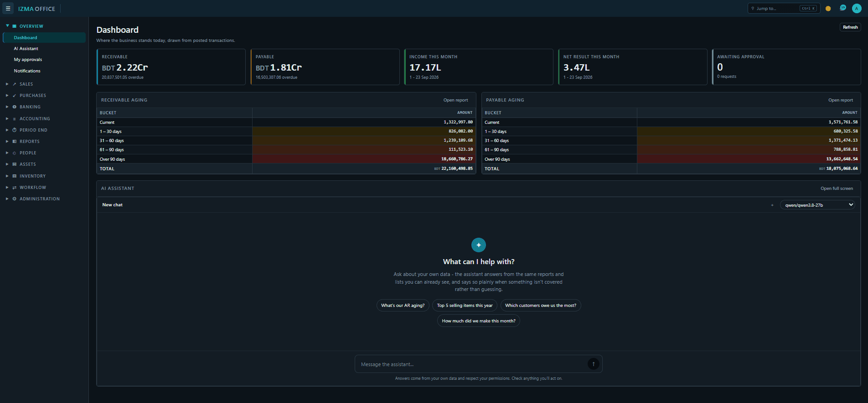Click the 'Jump to...' search field
Image resolution: width=868 pixels, height=403 pixels.
click(x=784, y=8)
